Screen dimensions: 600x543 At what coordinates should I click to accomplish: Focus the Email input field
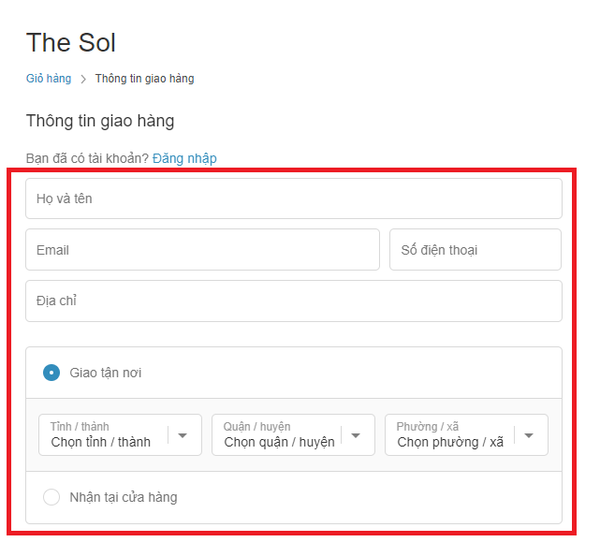tap(202, 250)
